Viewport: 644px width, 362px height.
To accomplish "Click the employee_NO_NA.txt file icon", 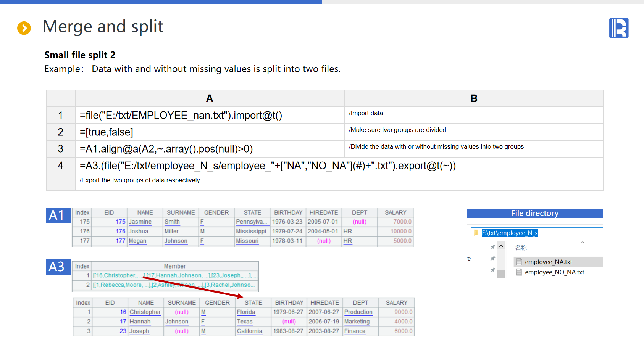I will click(519, 272).
